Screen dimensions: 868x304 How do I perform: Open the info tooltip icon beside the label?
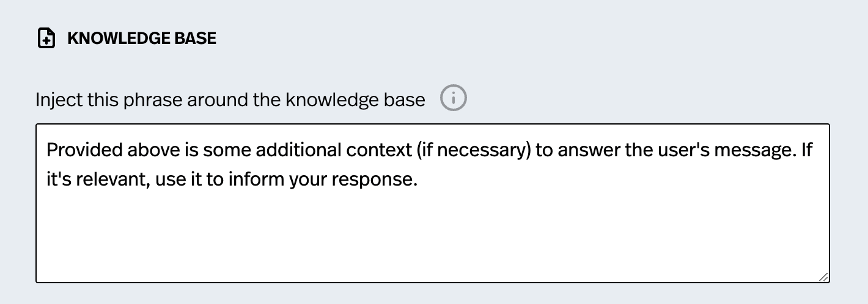pyautogui.click(x=453, y=98)
